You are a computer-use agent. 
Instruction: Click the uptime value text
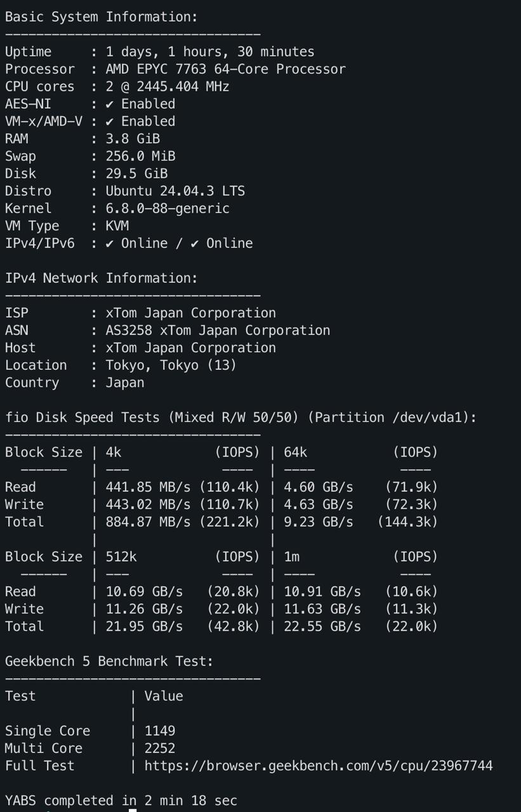coord(209,52)
